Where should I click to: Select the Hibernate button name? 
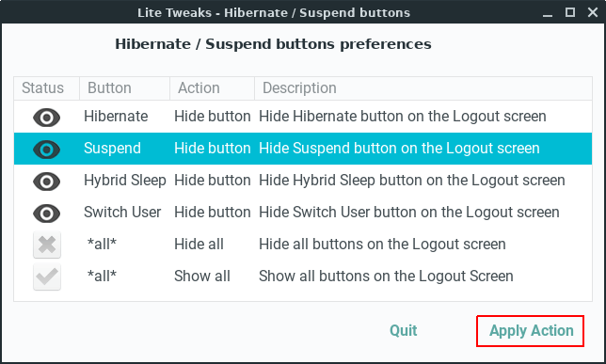point(116,117)
